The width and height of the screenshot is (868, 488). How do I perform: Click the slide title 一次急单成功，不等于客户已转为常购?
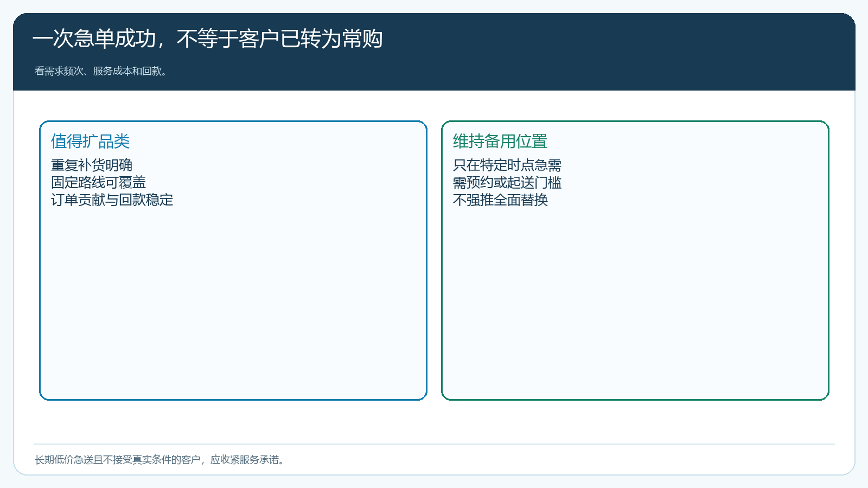(208, 39)
